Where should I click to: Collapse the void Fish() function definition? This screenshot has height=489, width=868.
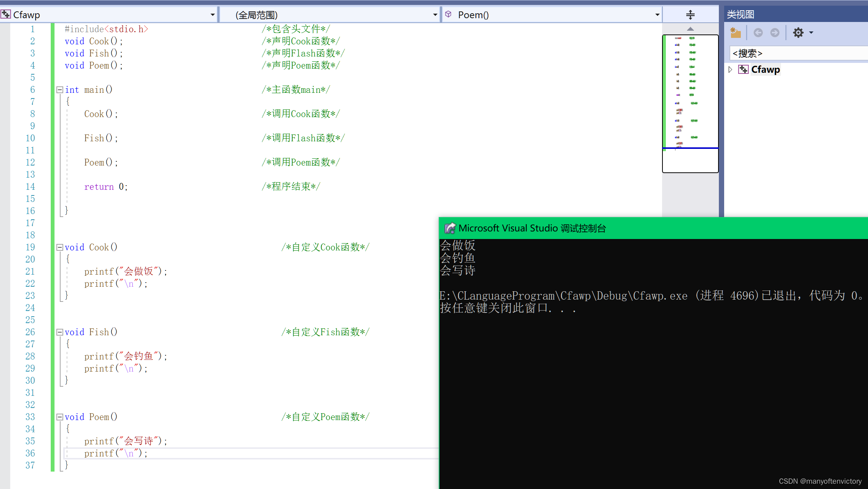pos(60,332)
